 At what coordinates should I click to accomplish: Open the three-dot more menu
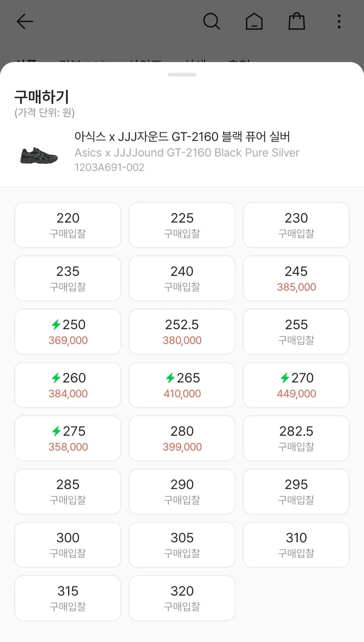(x=339, y=21)
